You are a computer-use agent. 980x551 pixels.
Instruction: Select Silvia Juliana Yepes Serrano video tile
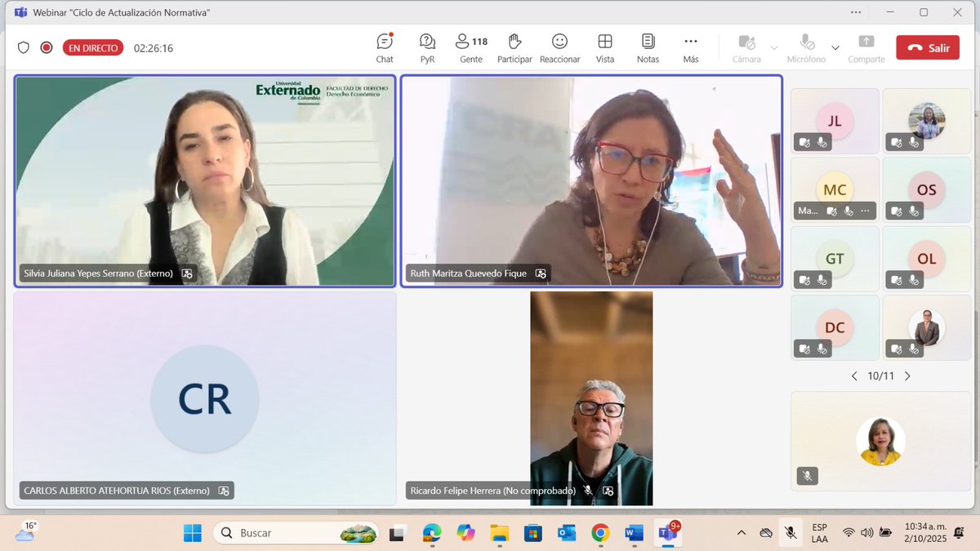[x=205, y=181]
